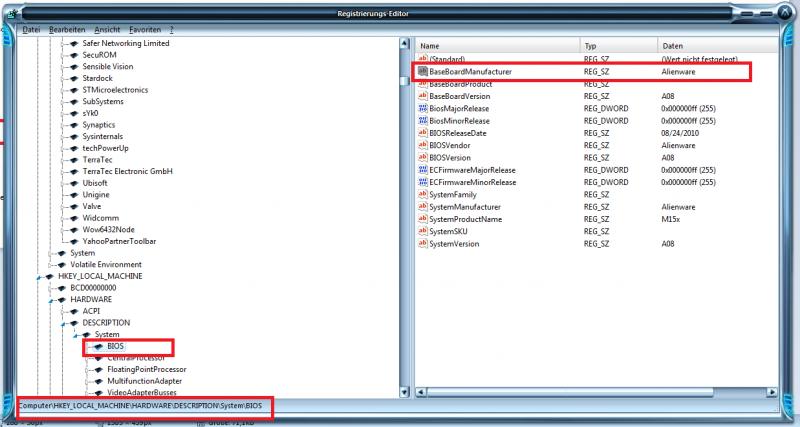The width and height of the screenshot is (800, 427).
Task: Select the VideoAdapterBusses key
Action: (x=142, y=393)
